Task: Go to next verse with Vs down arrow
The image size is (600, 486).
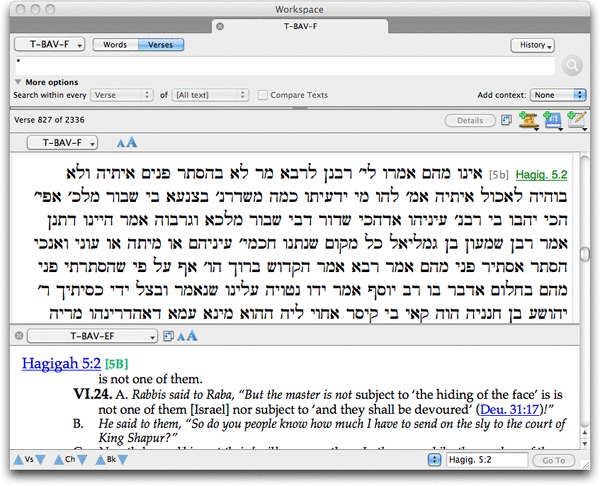Action: (41, 460)
